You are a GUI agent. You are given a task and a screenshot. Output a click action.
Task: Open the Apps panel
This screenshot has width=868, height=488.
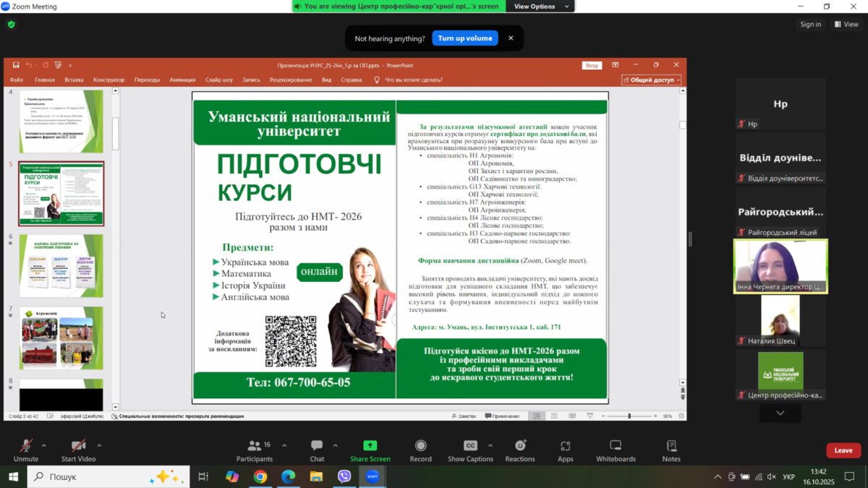(565, 450)
